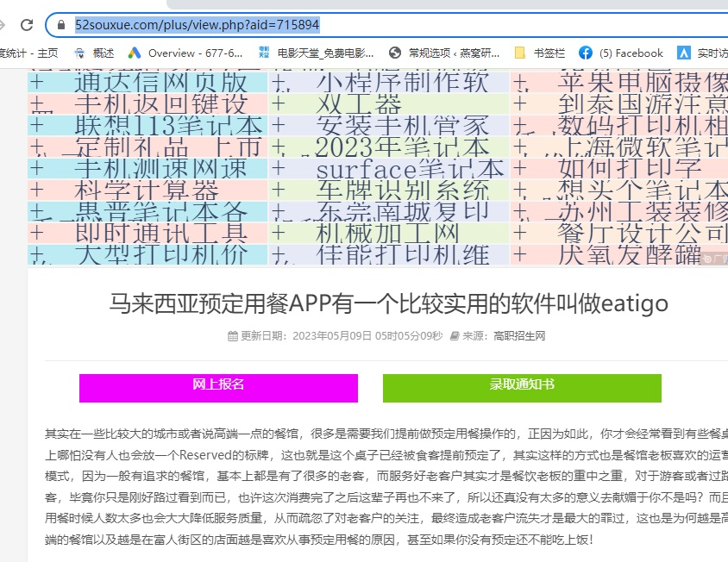The height and width of the screenshot is (562, 728).
Task: Open the (5) Facebook bookmark
Action: point(621,53)
